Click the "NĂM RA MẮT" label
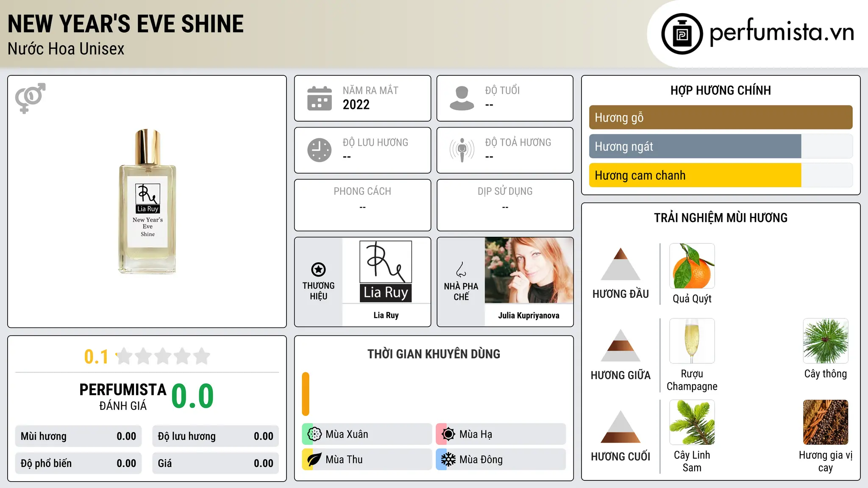Viewport: 868px width, 488px height. pyautogui.click(x=370, y=90)
